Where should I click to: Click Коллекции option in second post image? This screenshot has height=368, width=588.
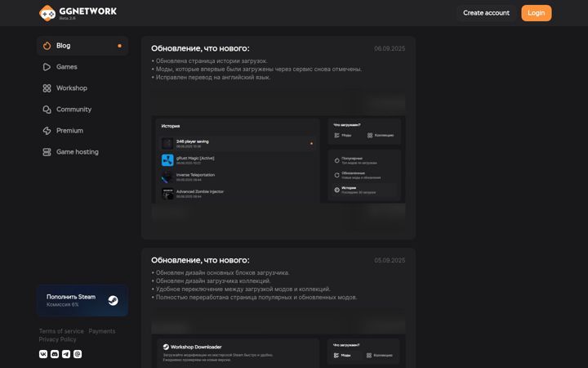tap(380, 355)
